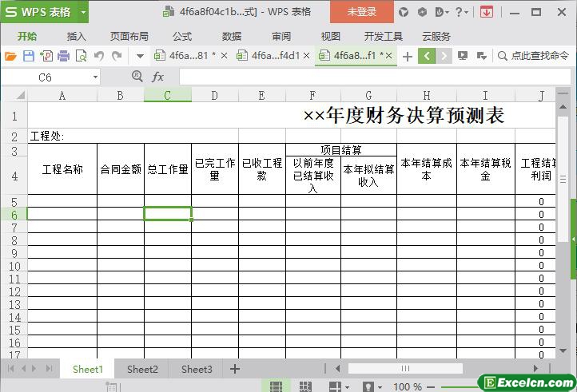Add a new document tab with plus

pos(408,57)
